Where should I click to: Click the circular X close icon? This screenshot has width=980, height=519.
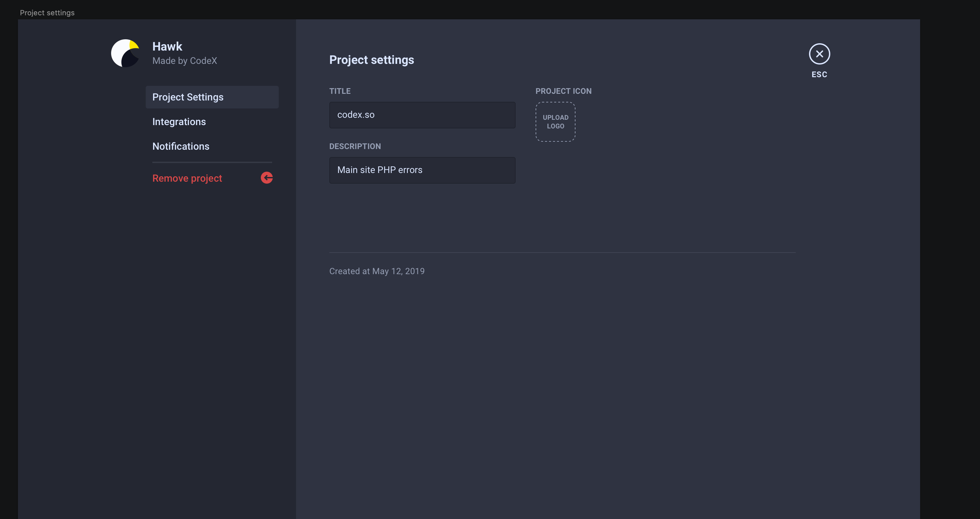tap(819, 54)
